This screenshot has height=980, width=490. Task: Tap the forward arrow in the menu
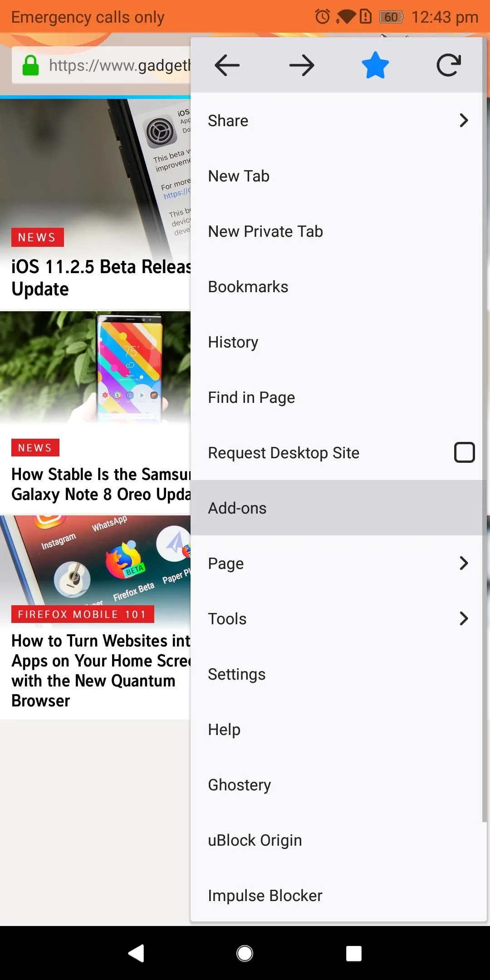tap(302, 65)
